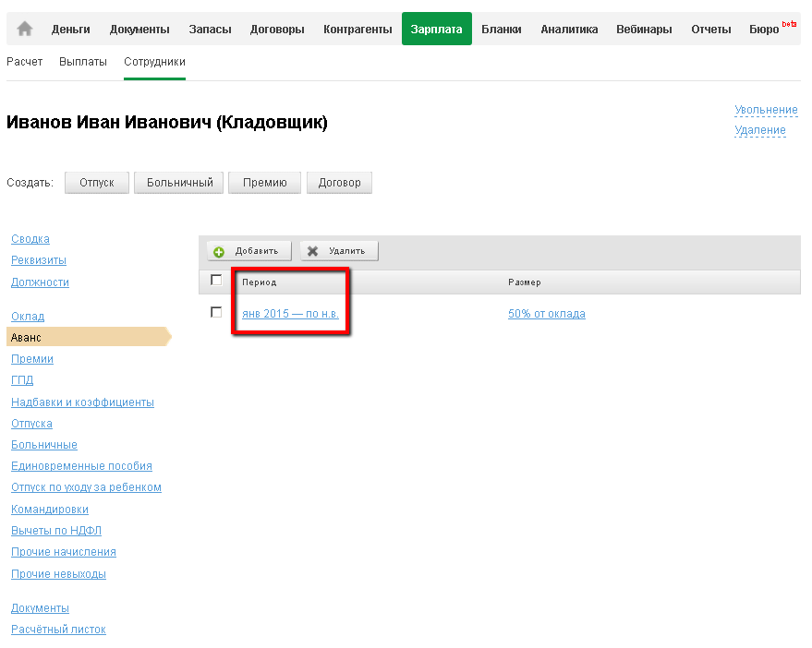Open Вычеты по НДФЛ section
812x648 pixels.
click(56, 531)
